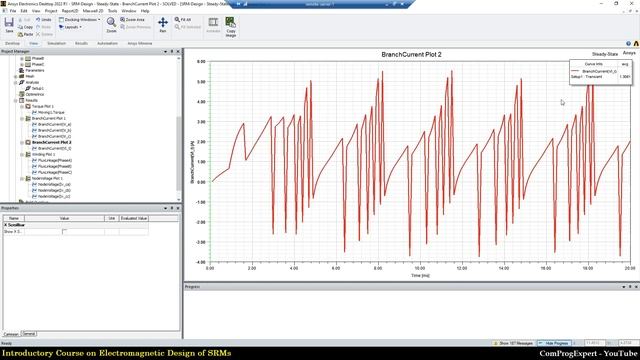The image size is (640, 360).
Task: Click the Setup1 analysis icon
Action: (x=28, y=88)
